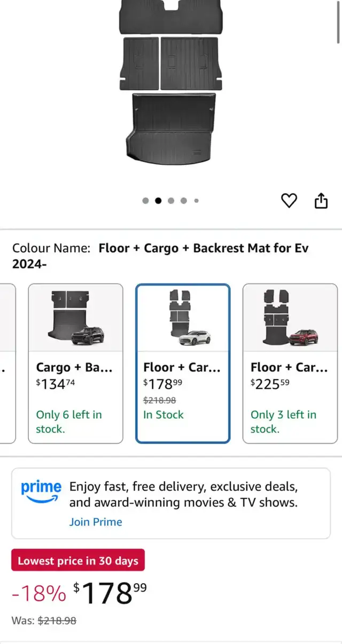Click the white SUV variant thumbnail

183,318
